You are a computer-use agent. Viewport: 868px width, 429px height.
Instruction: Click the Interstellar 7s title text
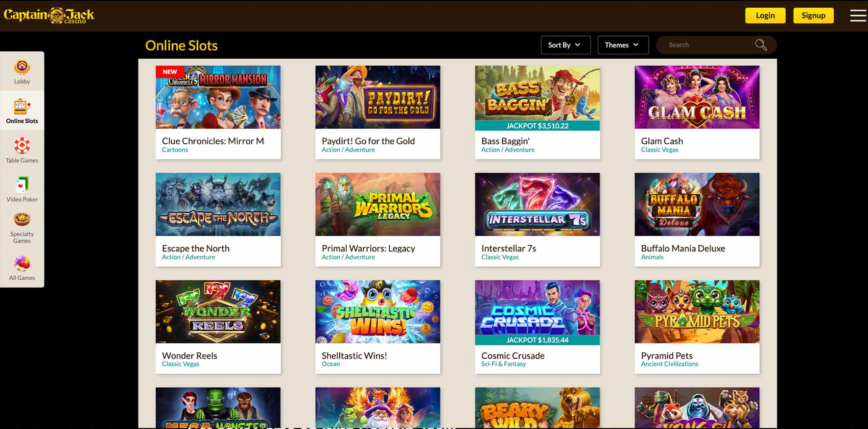tap(509, 248)
